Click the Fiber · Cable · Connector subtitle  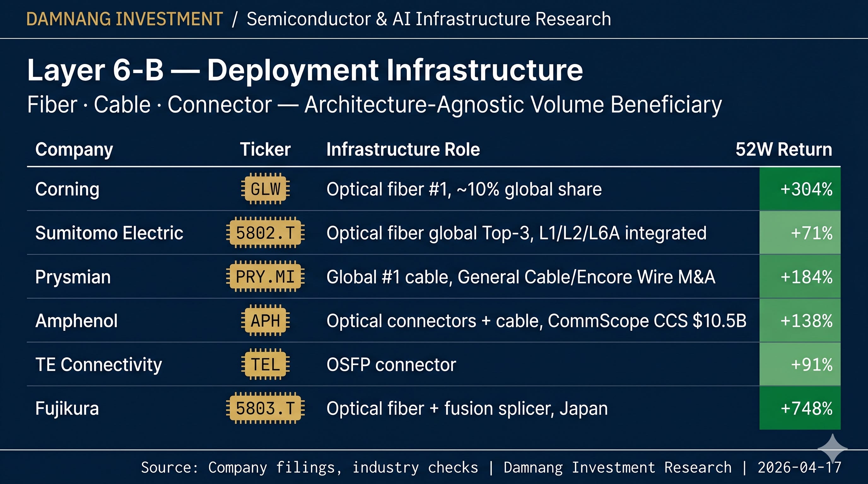(374, 105)
